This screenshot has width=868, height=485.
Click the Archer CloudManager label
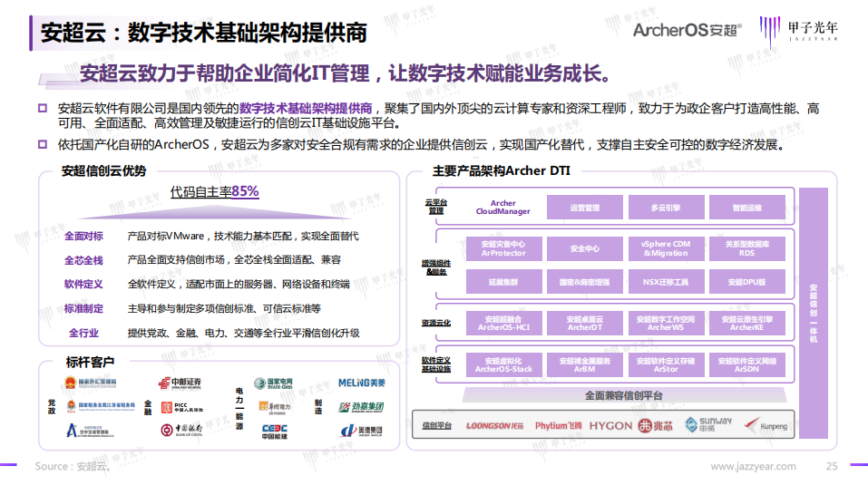click(502, 208)
